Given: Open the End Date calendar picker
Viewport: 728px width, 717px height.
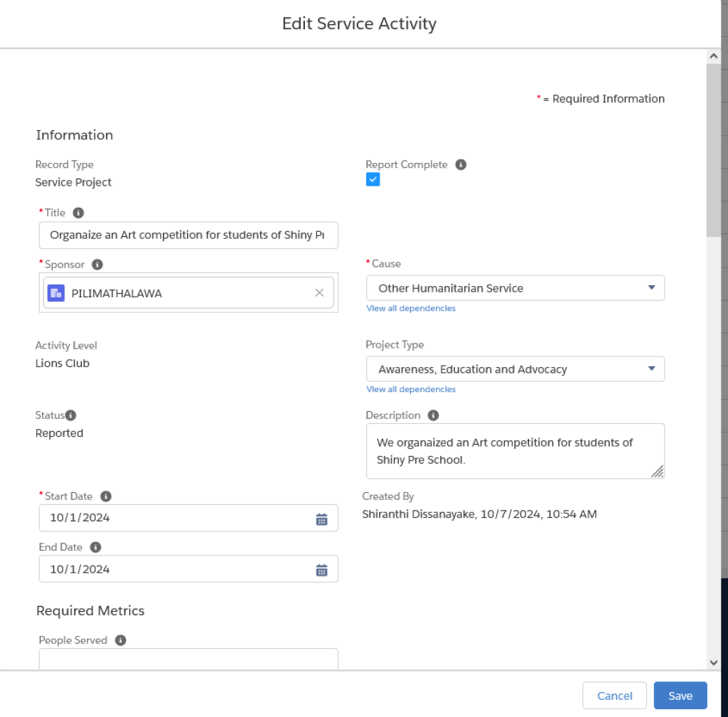Looking at the screenshot, I should click(322, 570).
